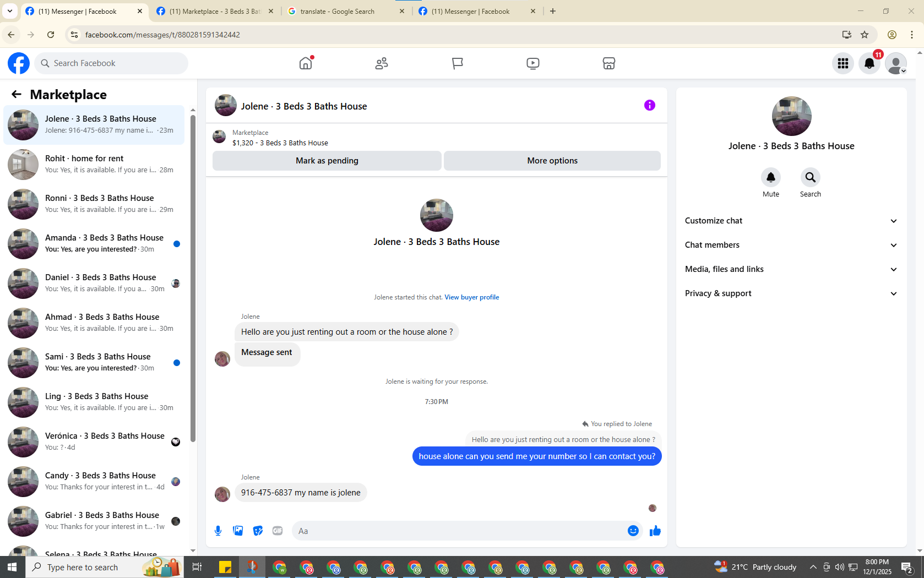Open the notifications bell with 11 badge
Viewport: 924px width, 578px height.
pyautogui.click(x=869, y=63)
